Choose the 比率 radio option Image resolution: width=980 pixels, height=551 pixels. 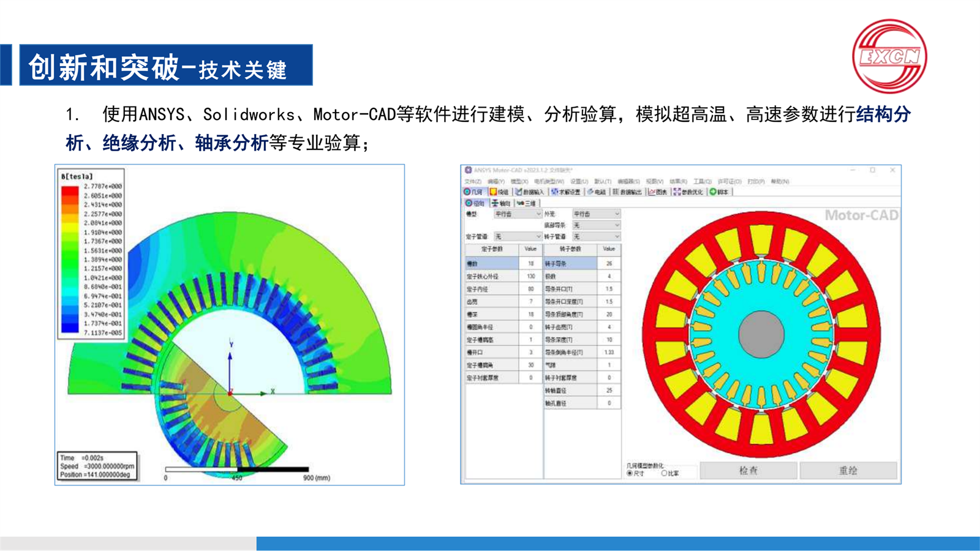[x=664, y=473]
